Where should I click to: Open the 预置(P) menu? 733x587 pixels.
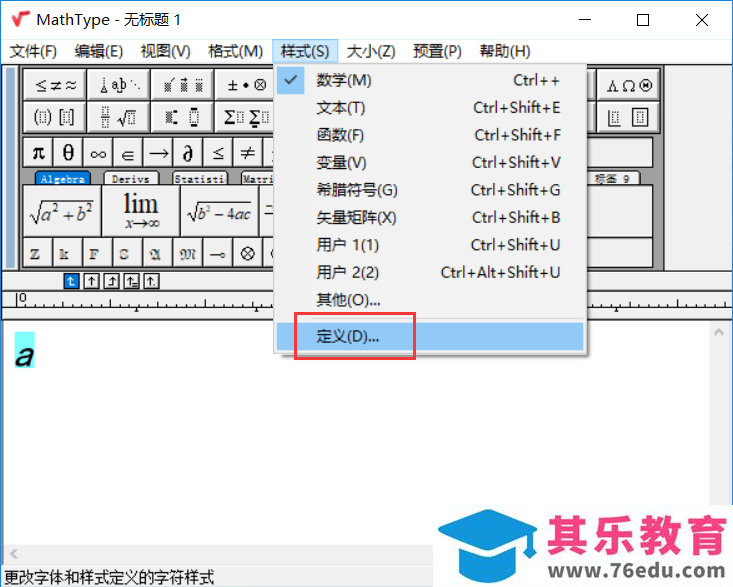pyautogui.click(x=438, y=51)
